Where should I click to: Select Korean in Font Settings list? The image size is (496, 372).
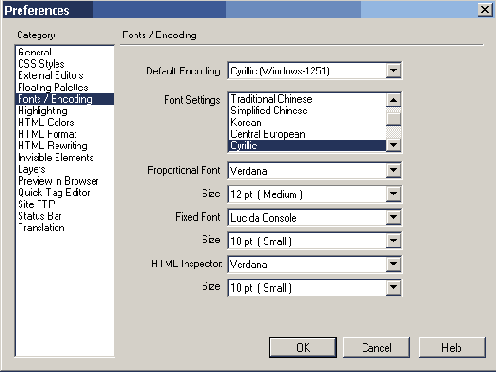[246, 122]
